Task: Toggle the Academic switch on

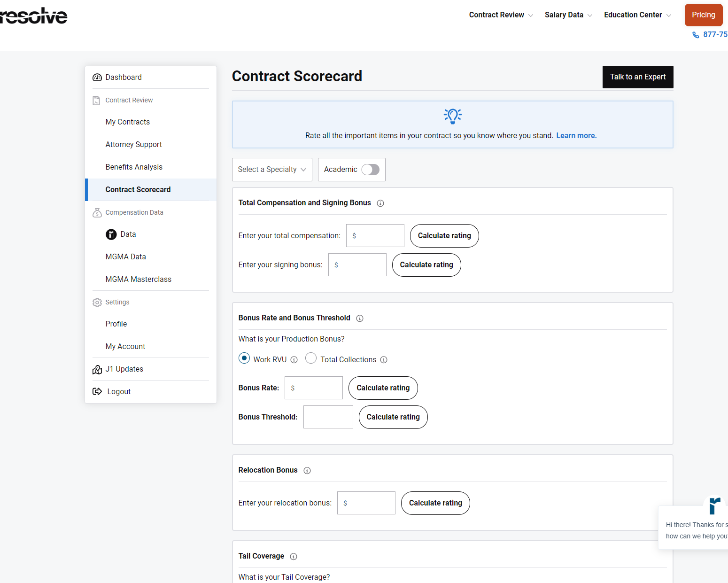Action: pos(370,170)
